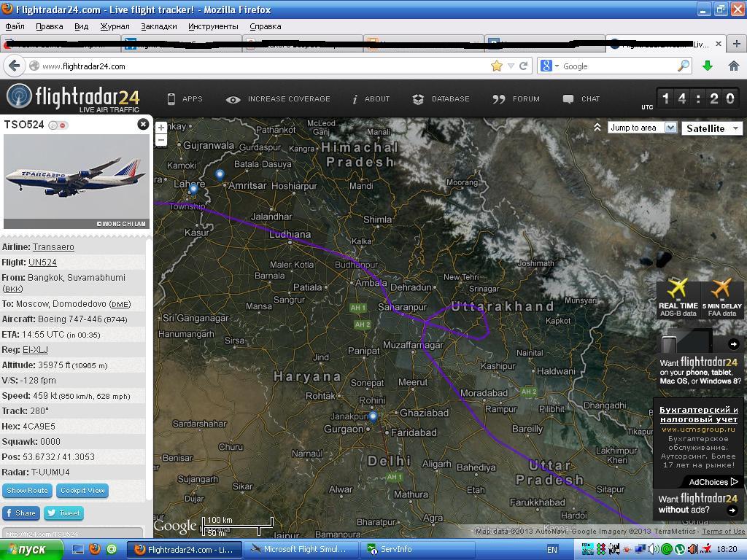
Task: Bookmark this page with the star icon
Action: click(496, 66)
